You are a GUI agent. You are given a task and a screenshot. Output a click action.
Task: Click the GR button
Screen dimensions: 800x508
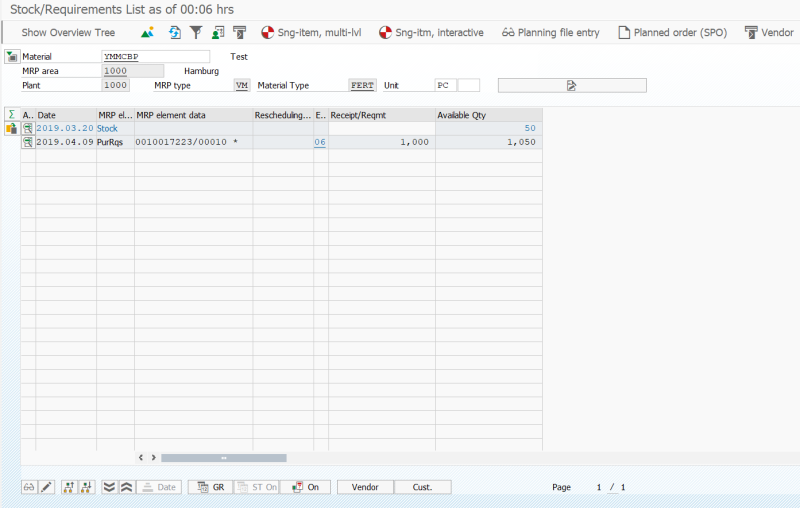coord(210,487)
